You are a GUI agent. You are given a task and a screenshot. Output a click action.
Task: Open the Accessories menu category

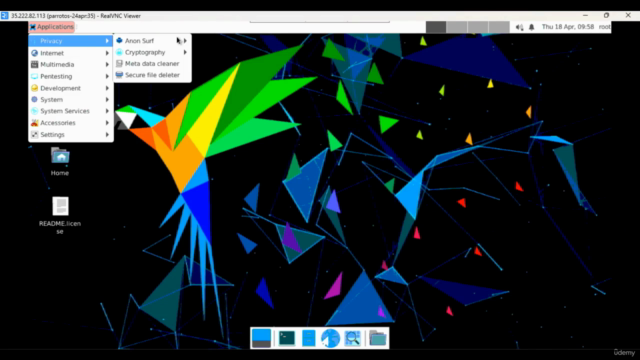point(71,123)
